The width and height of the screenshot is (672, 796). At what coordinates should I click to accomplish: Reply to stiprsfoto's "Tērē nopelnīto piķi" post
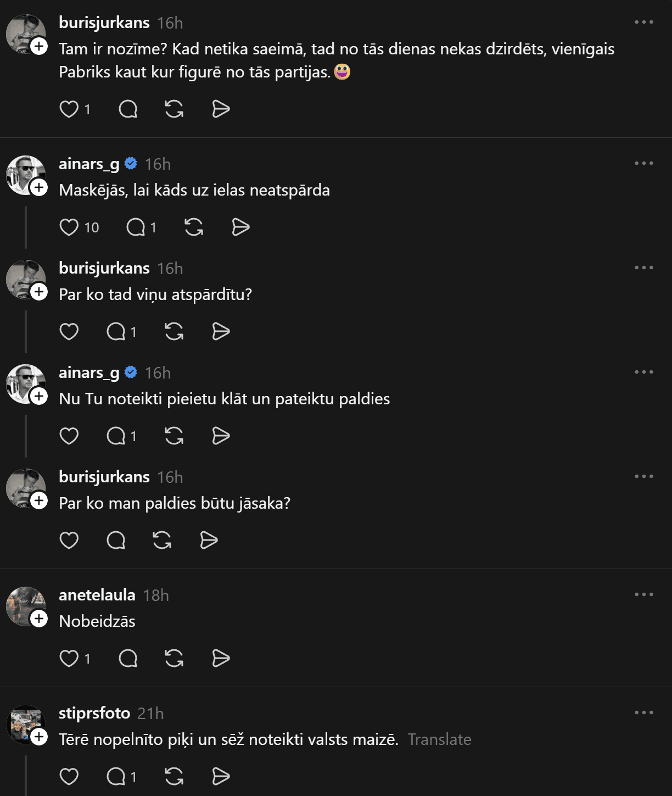116,776
